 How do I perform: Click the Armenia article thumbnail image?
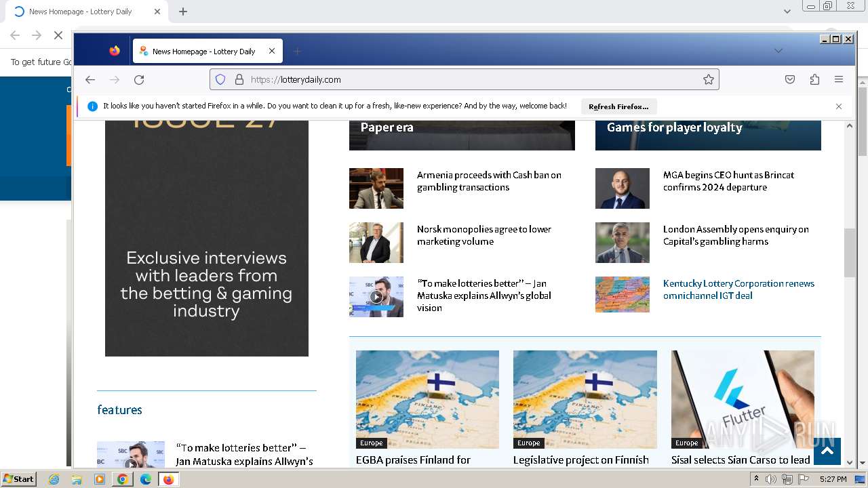click(376, 188)
